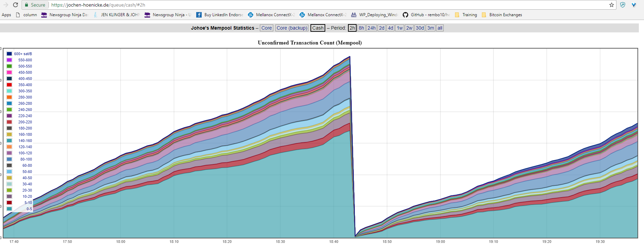Screen dimensions: 644x246
Task: Set period to 1w
Action: pos(400,28)
